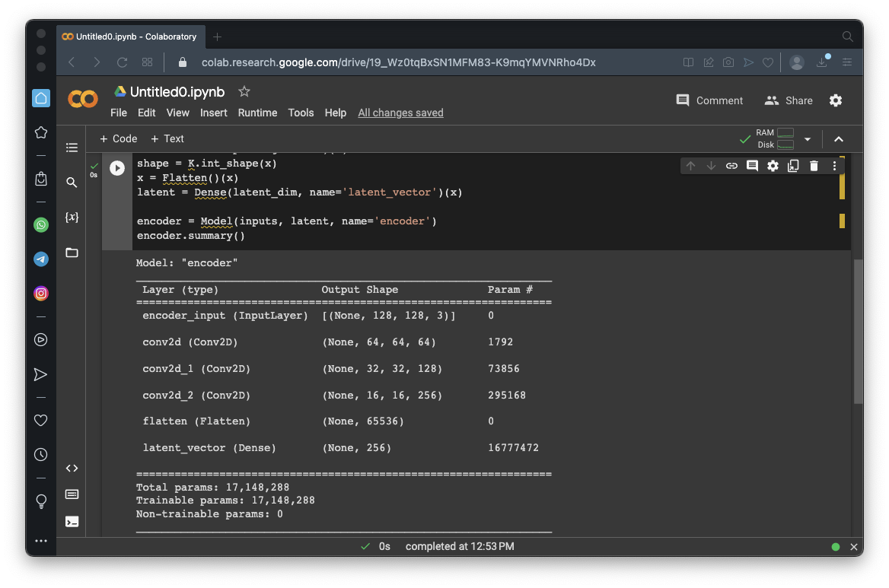Add a comment to this cell
This screenshot has width=889, height=588.
pyautogui.click(x=752, y=166)
